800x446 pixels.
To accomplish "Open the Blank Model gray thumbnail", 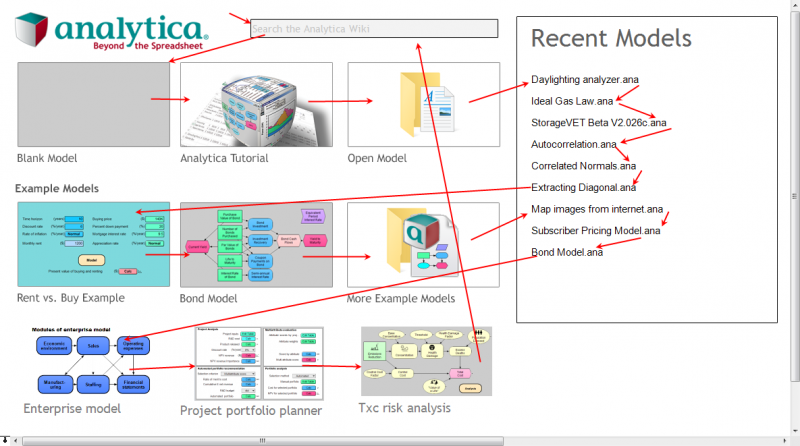I will coord(93,105).
